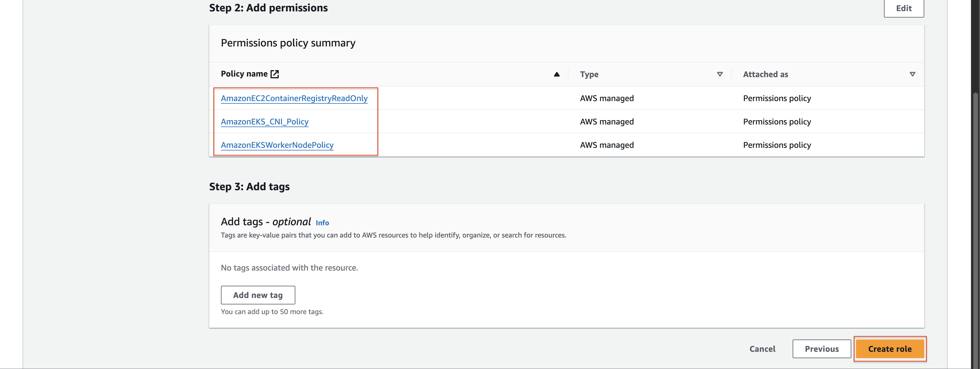
Task: Cancel the role creation
Action: pyautogui.click(x=762, y=349)
